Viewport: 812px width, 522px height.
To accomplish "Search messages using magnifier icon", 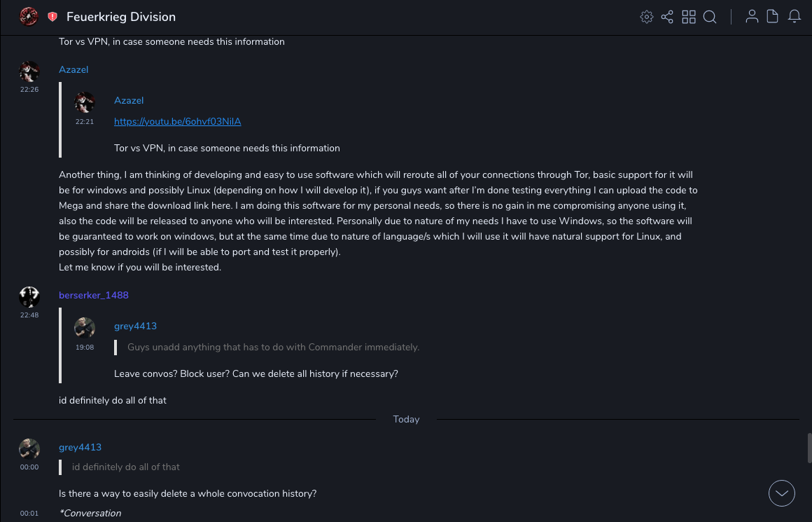I will pyautogui.click(x=710, y=17).
